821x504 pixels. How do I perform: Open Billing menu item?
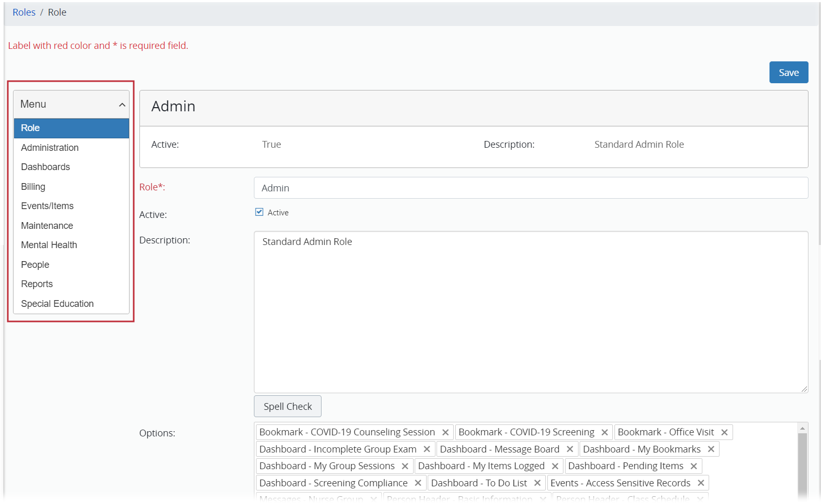71,187
